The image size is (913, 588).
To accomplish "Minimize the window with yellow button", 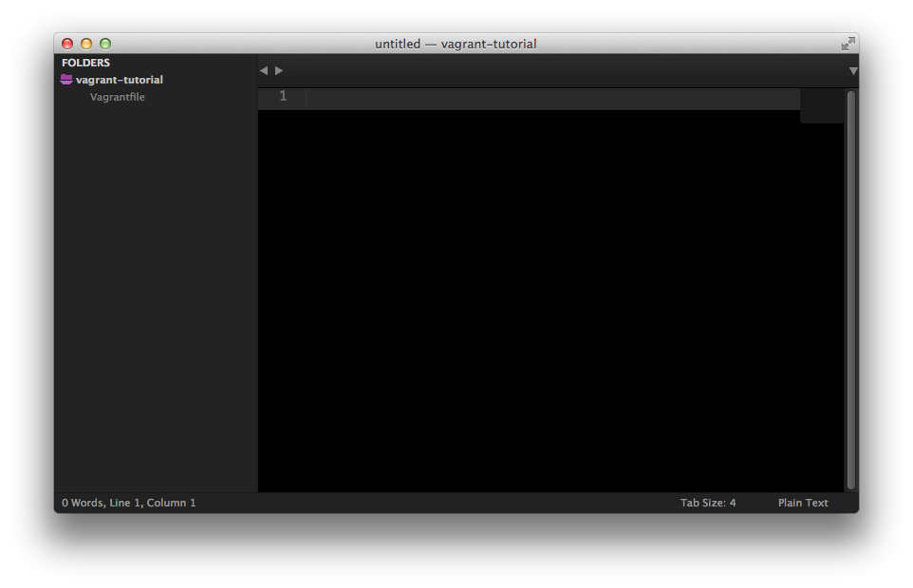I will point(86,44).
